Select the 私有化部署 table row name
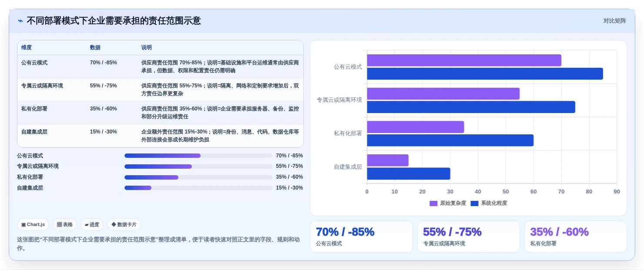 (x=34, y=109)
